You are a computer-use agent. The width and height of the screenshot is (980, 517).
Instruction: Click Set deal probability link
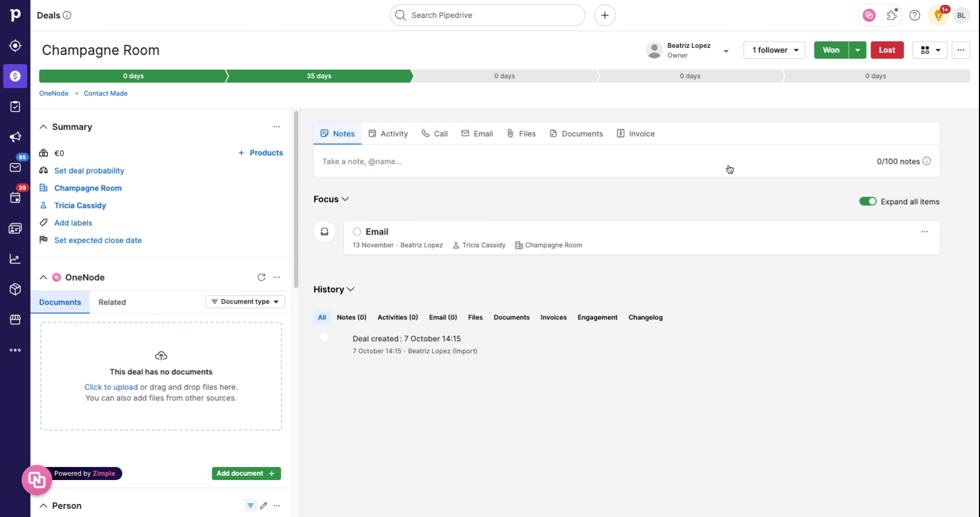click(89, 170)
